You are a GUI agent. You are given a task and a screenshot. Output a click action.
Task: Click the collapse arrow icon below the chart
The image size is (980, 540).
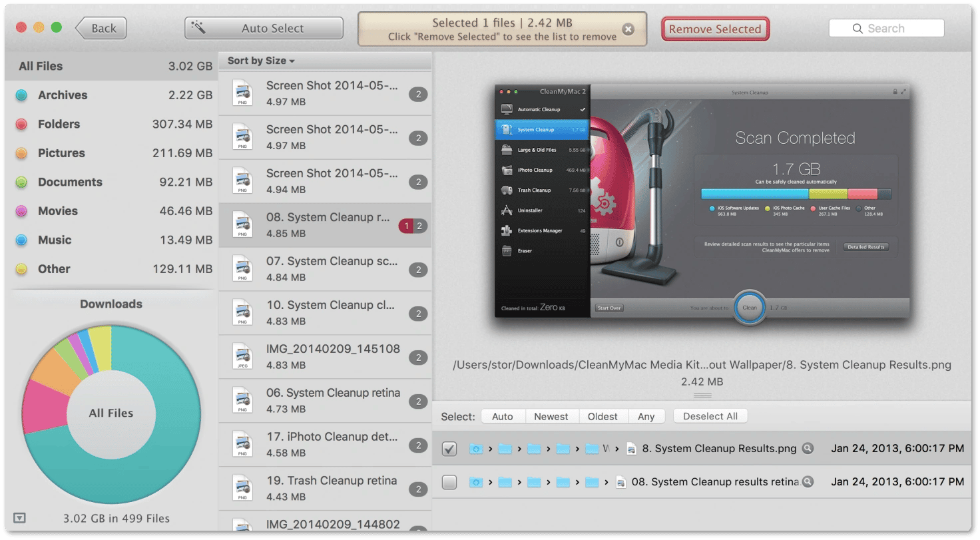click(20, 519)
